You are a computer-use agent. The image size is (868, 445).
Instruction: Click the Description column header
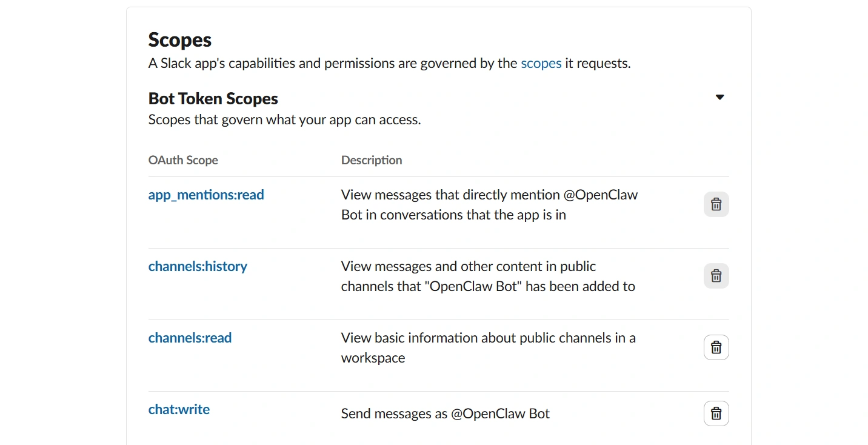(x=372, y=160)
